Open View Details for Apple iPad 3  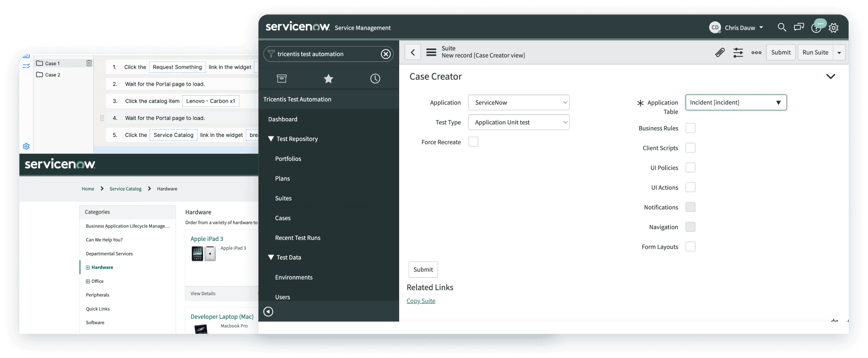tap(203, 294)
